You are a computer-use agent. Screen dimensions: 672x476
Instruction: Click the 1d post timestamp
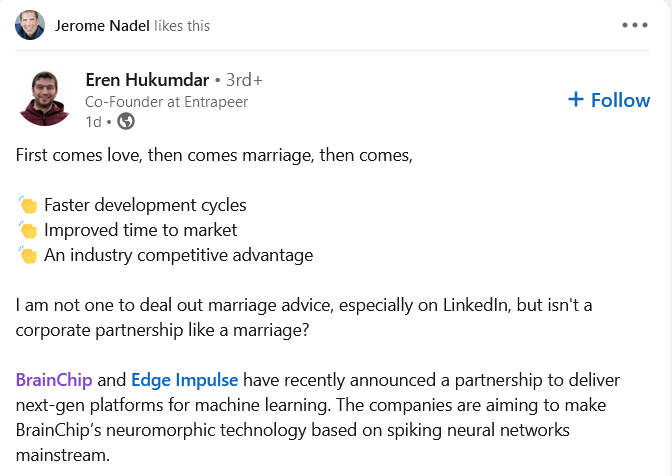coord(93,122)
